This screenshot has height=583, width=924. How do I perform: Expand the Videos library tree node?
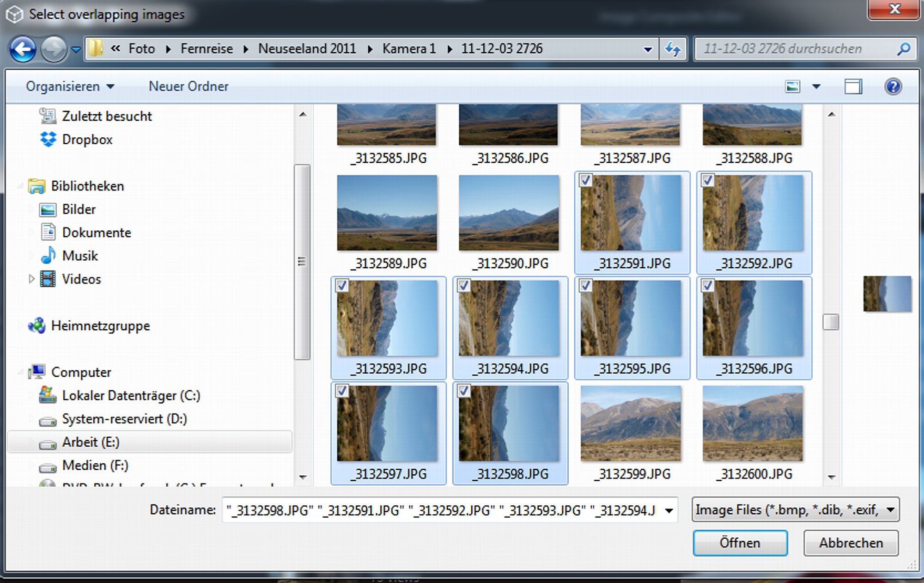(31, 279)
